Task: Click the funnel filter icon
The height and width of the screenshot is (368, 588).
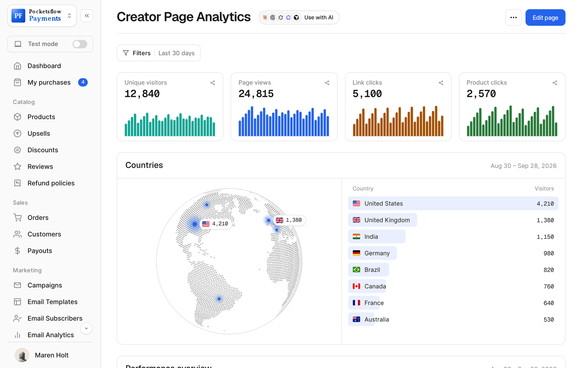Action: (126, 53)
